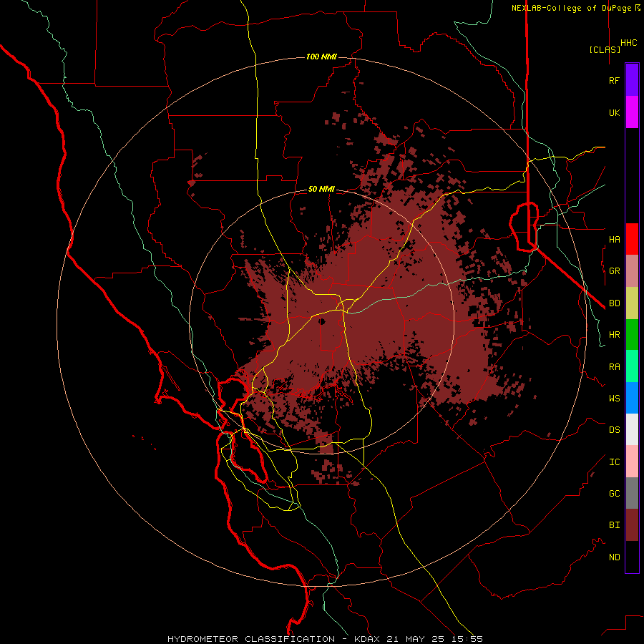
Task: Click the HR green legend swatch
Action: [x=632, y=335]
